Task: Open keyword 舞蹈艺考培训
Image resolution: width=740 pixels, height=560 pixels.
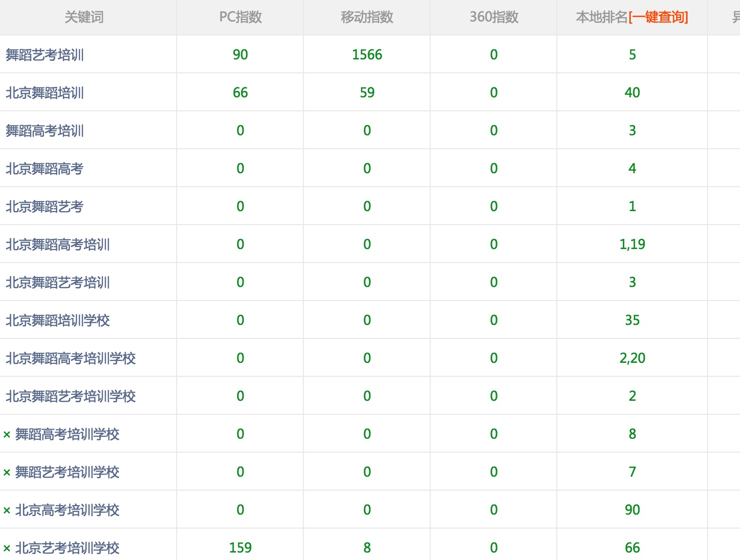Action: tap(44, 55)
